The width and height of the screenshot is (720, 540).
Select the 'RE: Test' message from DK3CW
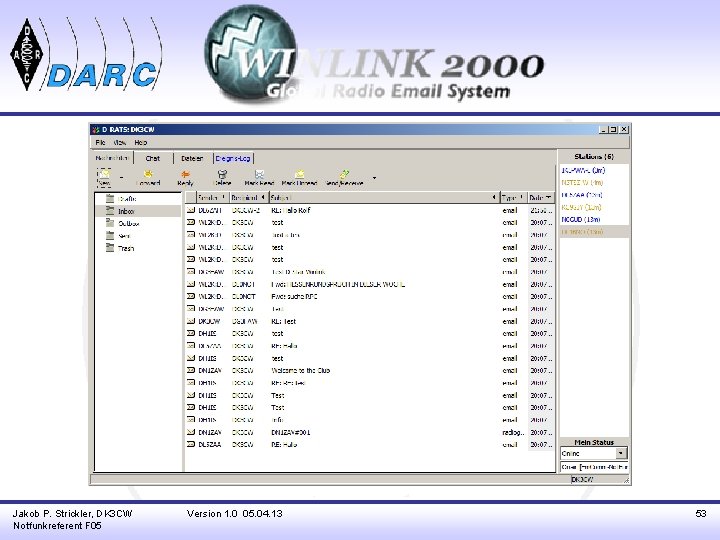370,321
